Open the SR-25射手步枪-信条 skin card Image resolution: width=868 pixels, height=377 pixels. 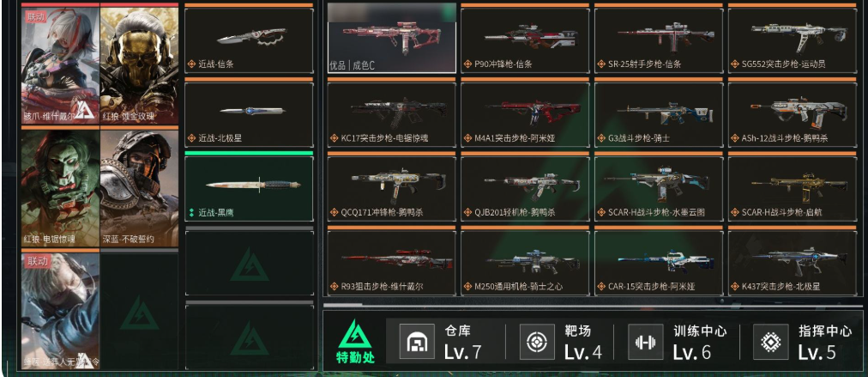(659, 40)
